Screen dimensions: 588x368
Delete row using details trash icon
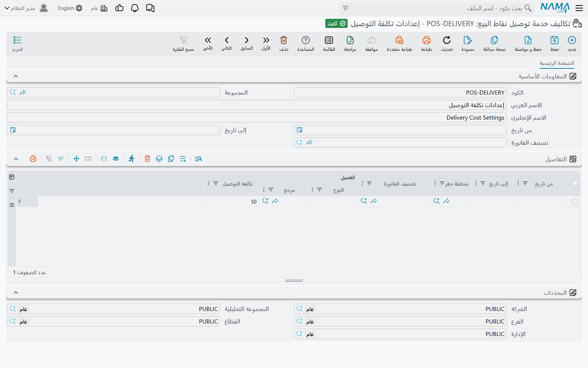pyautogui.click(x=147, y=159)
